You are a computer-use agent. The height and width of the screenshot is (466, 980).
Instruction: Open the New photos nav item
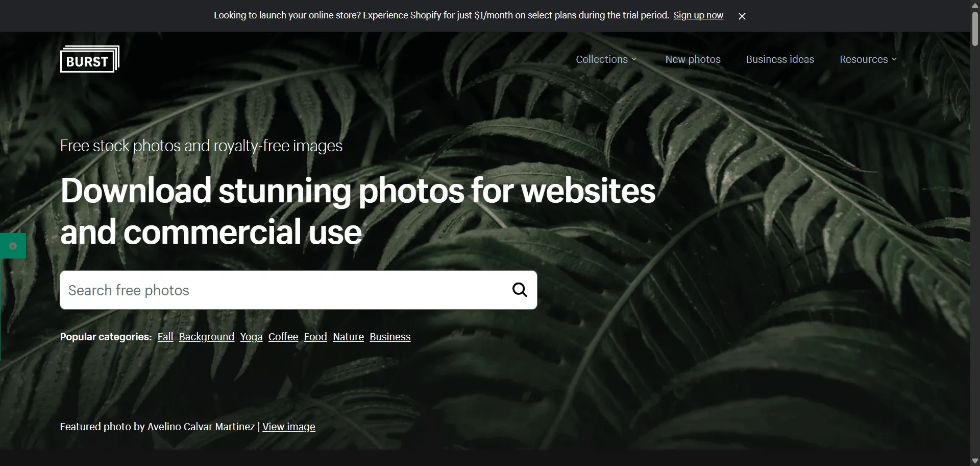pyautogui.click(x=693, y=59)
